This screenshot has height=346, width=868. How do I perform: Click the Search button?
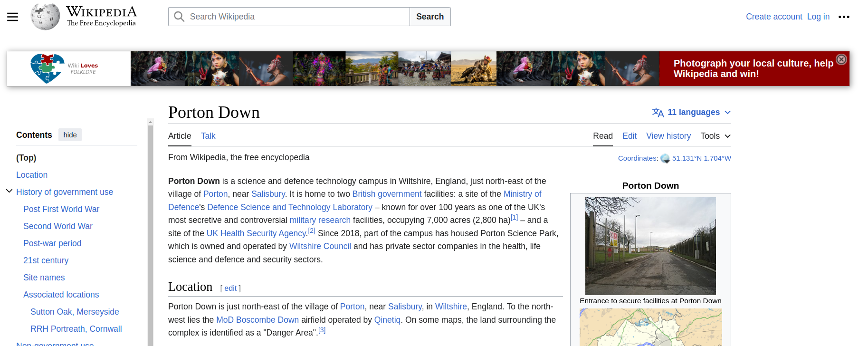coord(429,17)
